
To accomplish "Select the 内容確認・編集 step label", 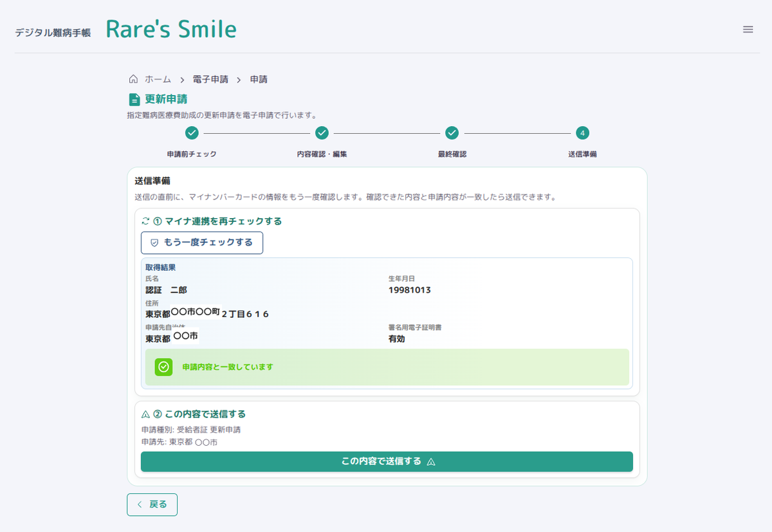I will coord(322,154).
